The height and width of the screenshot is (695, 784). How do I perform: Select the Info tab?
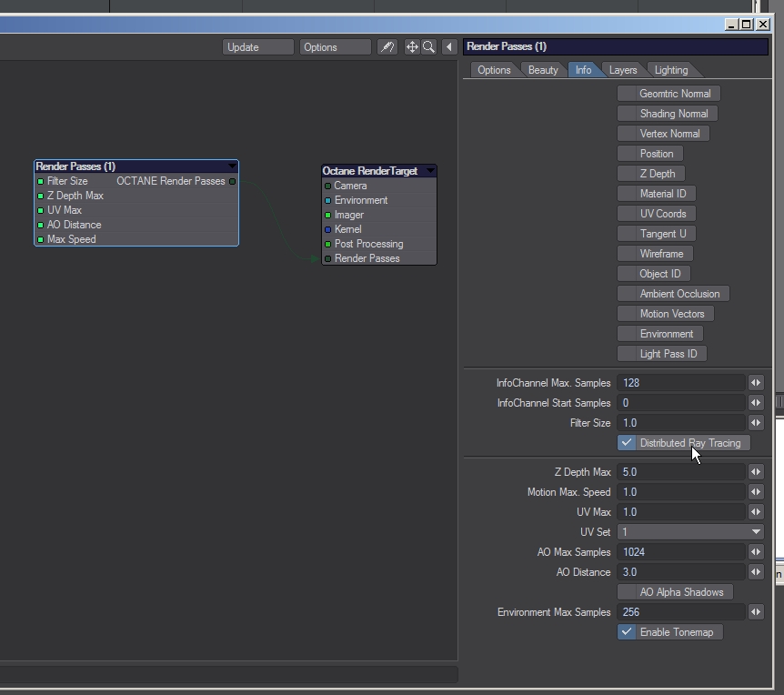click(x=583, y=70)
